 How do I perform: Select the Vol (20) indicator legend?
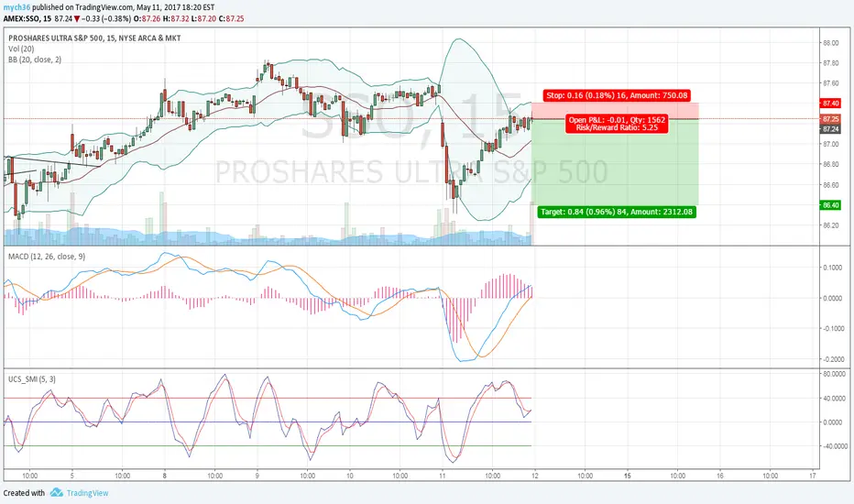tap(21, 49)
